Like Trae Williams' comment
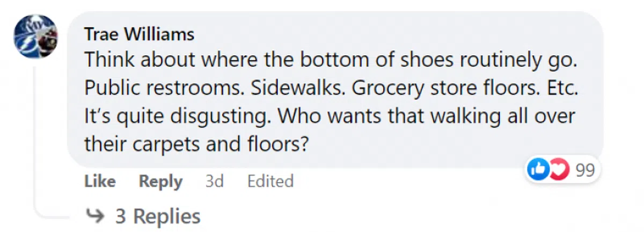 point(100,182)
